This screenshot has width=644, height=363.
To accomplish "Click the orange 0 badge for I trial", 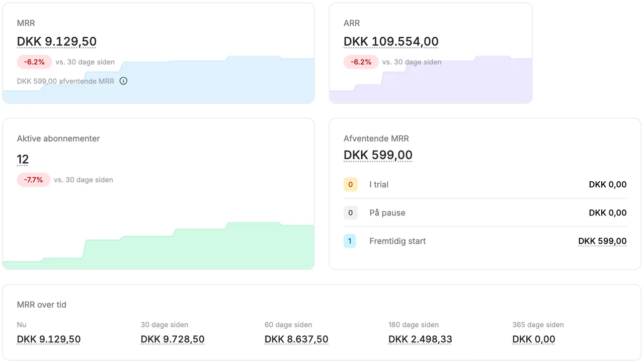I will (x=350, y=185).
